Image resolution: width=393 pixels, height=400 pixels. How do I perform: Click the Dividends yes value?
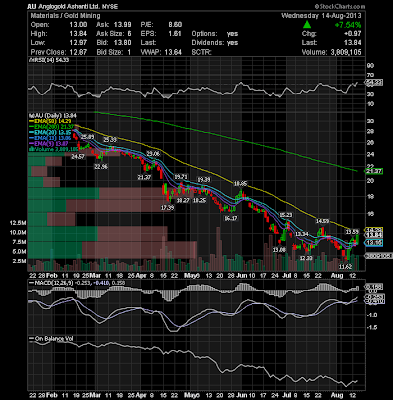(232, 43)
